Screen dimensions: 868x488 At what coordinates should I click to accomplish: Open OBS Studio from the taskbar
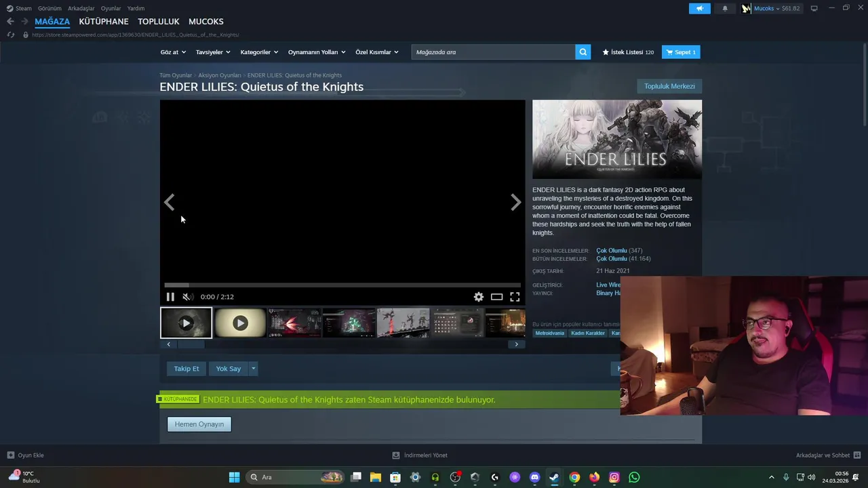pyautogui.click(x=455, y=477)
